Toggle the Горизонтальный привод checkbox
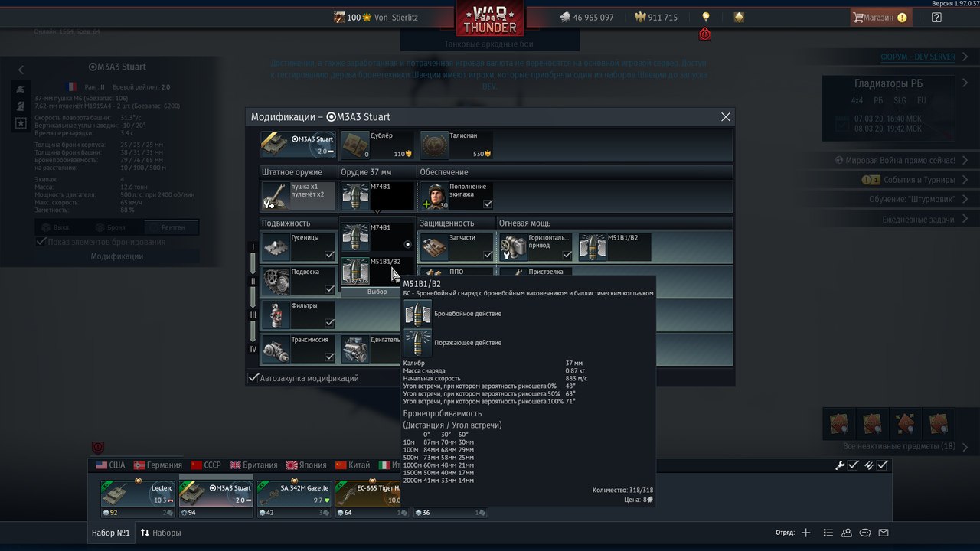 [x=567, y=255]
